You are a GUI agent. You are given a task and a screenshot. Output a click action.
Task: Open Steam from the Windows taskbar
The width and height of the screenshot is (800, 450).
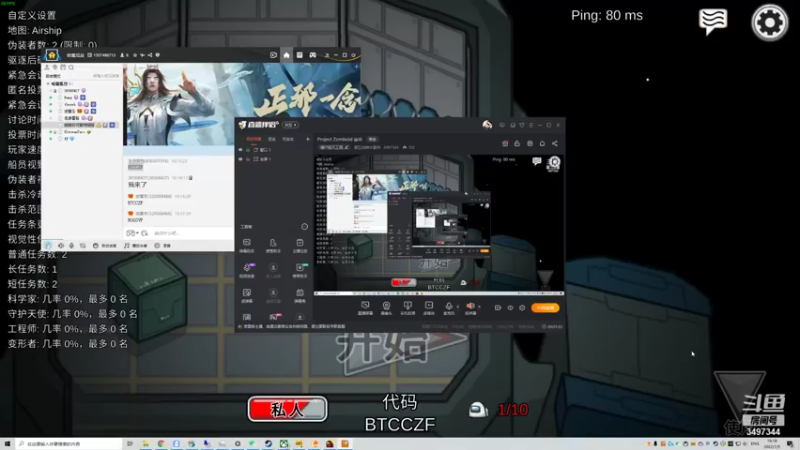point(268,444)
